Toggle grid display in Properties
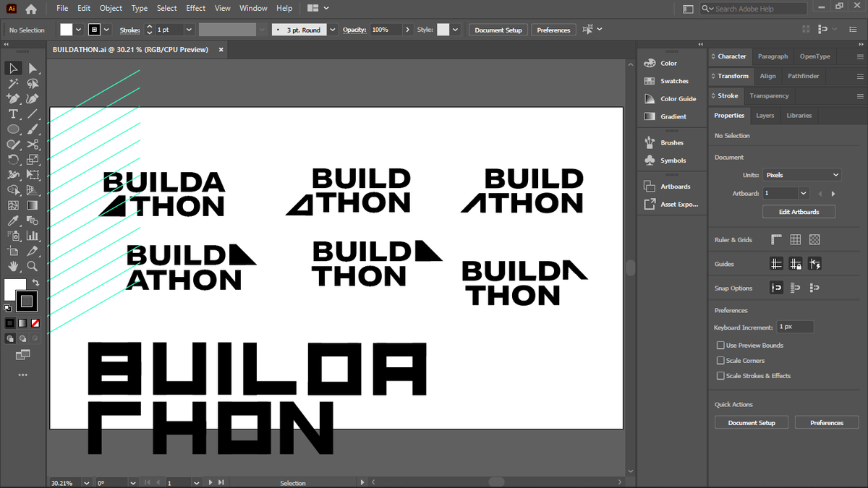 click(796, 240)
